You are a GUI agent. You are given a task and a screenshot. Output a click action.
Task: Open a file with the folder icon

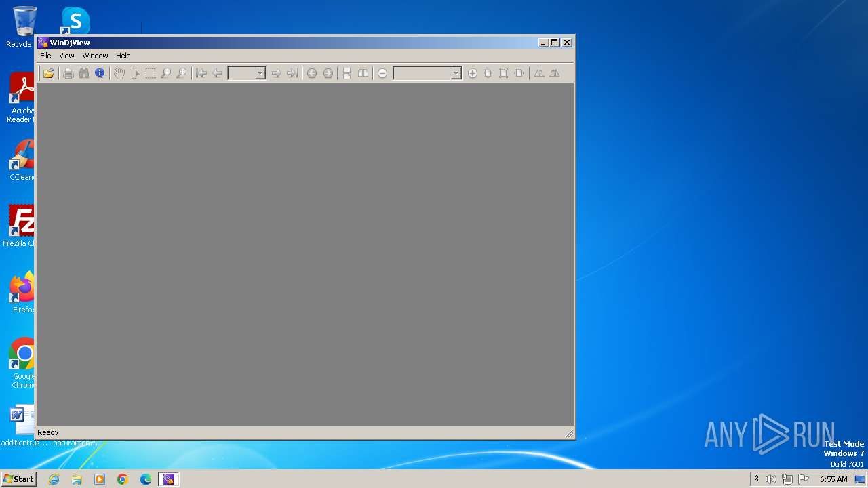49,73
